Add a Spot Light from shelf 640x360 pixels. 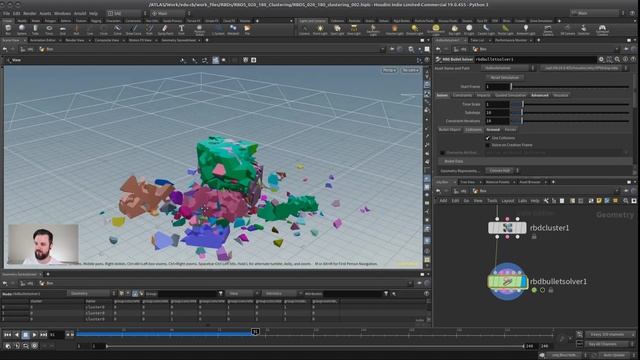point(337,29)
